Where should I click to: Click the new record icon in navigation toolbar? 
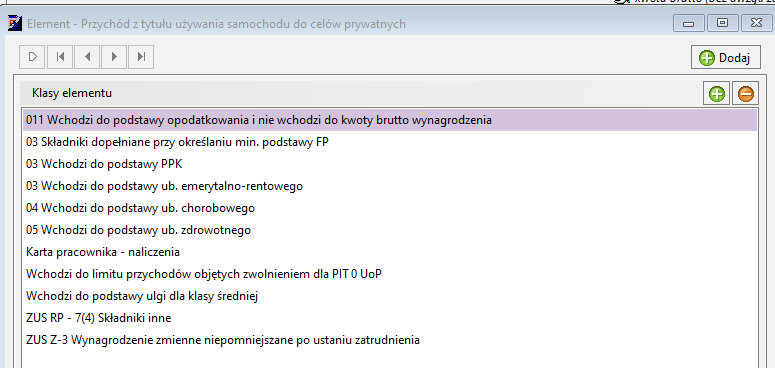[x=33, y=57]
